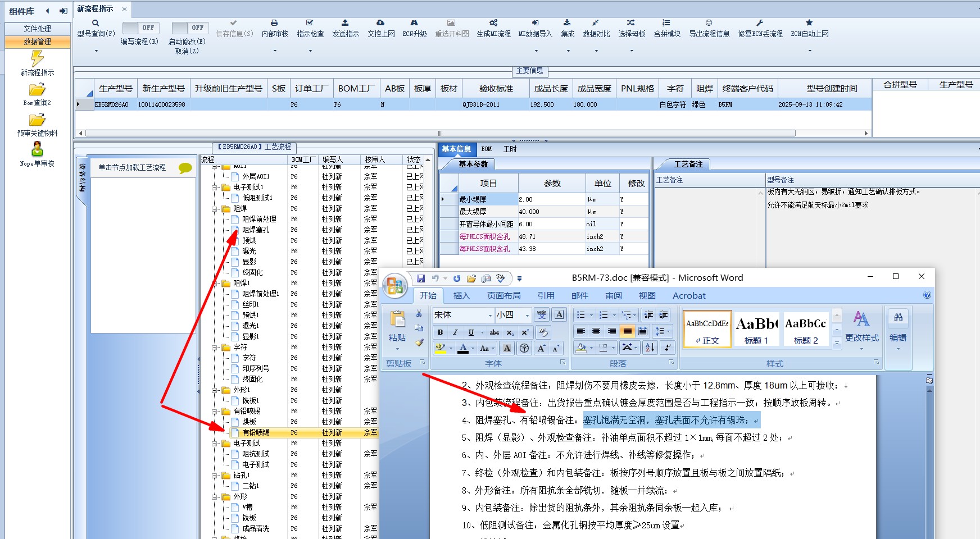Click the 合拼模块 list icon

click(x=666, y=23)
